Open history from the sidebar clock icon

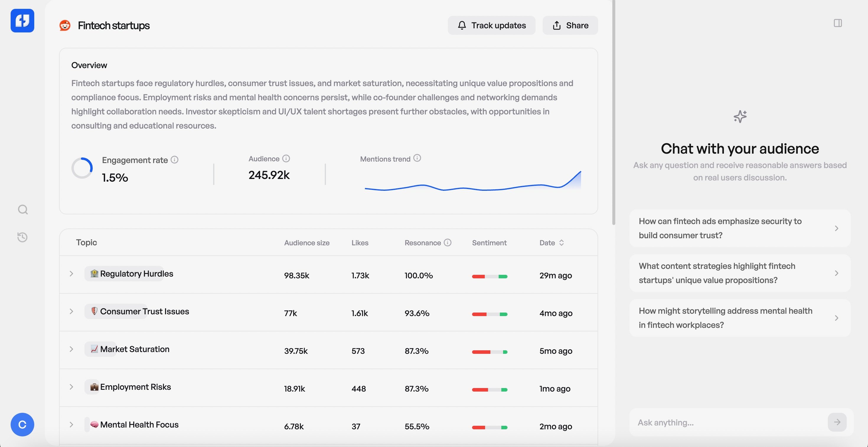pos(22,237)
